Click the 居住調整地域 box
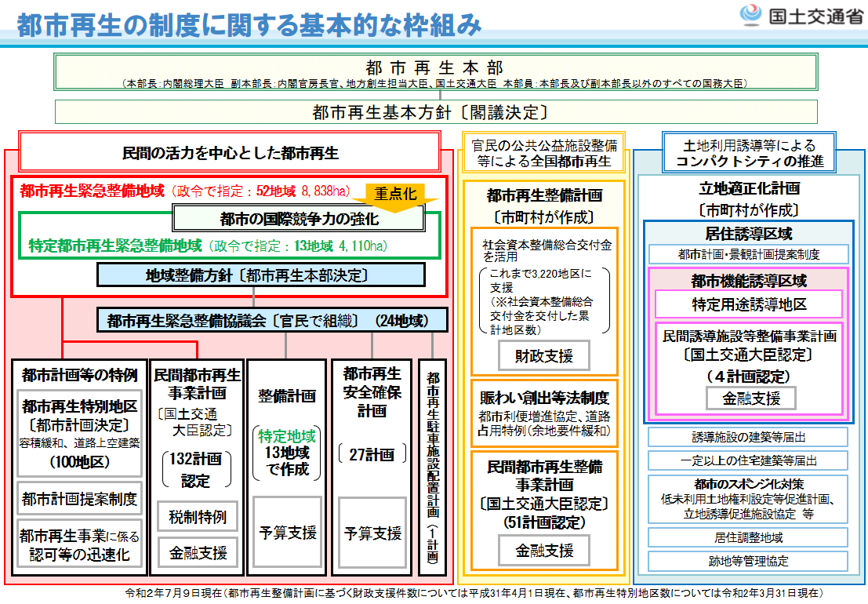868x604 pixels. pyautogui.click(x=748, y=537)
